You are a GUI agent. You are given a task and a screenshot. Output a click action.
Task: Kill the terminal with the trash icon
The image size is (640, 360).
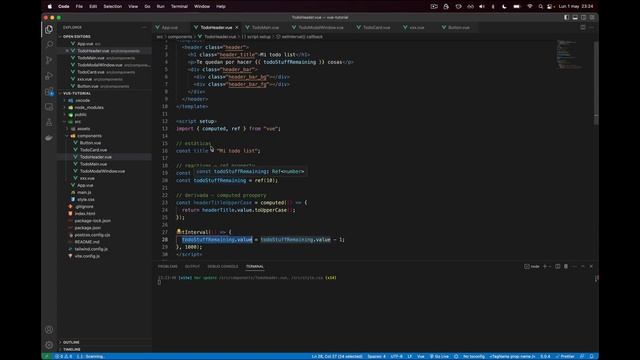click(x=566, y=266)
